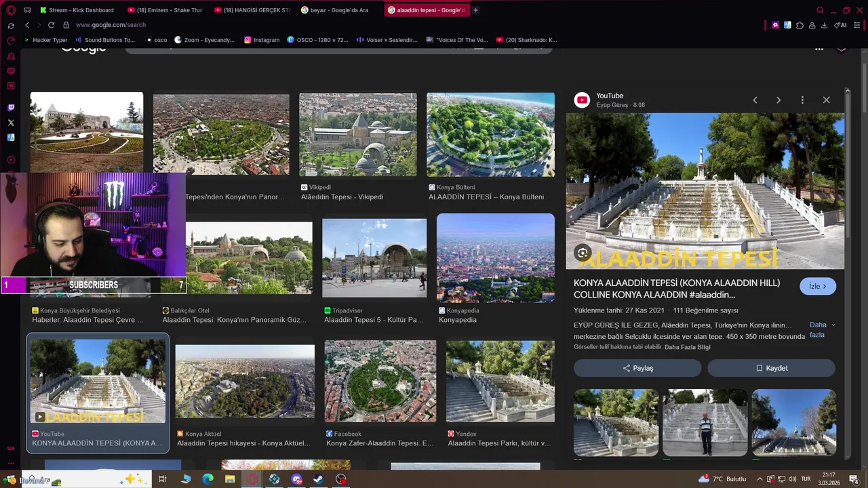Open the Twitch sidebar icon
The width and height of the screenshot is (868, 488).
coord(11,108)
